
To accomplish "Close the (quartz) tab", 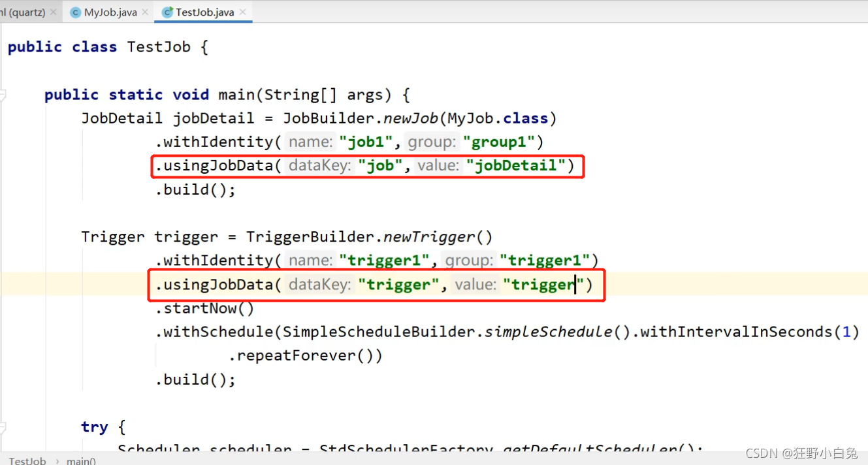I will pos(53,12).
